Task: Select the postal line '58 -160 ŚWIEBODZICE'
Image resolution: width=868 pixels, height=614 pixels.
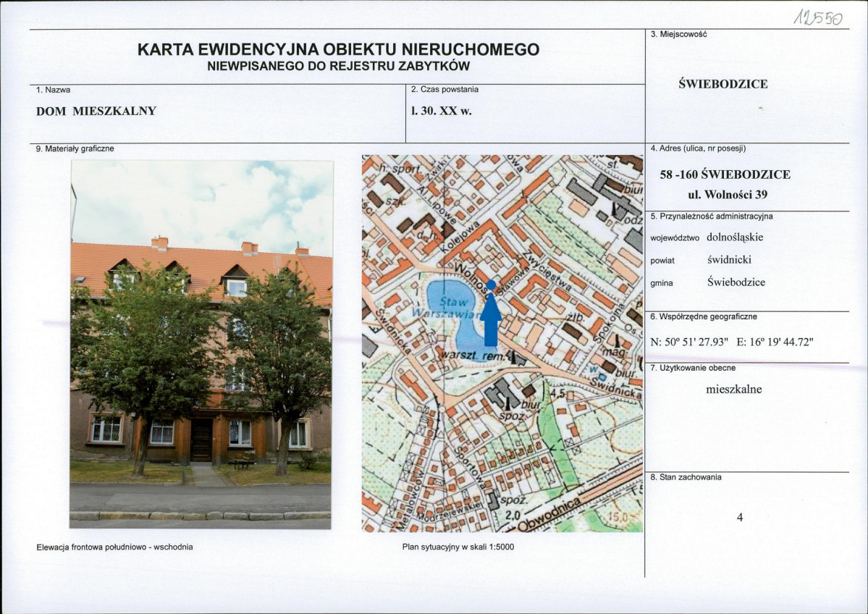Action: [725, 174]
